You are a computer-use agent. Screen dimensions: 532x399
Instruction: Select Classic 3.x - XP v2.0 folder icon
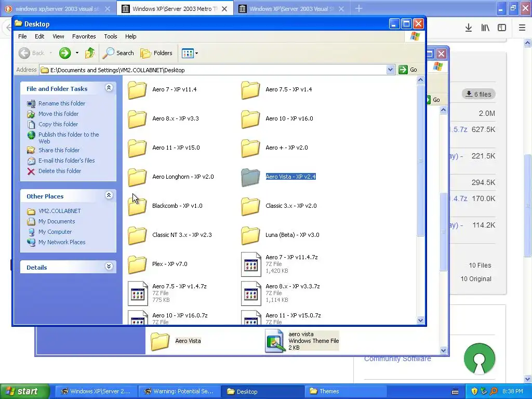click(250, 206)
